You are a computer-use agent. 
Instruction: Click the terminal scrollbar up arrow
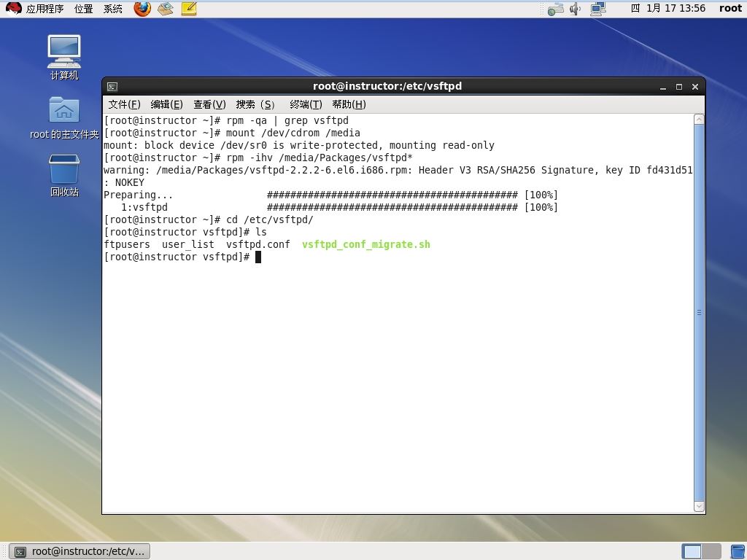699,119
